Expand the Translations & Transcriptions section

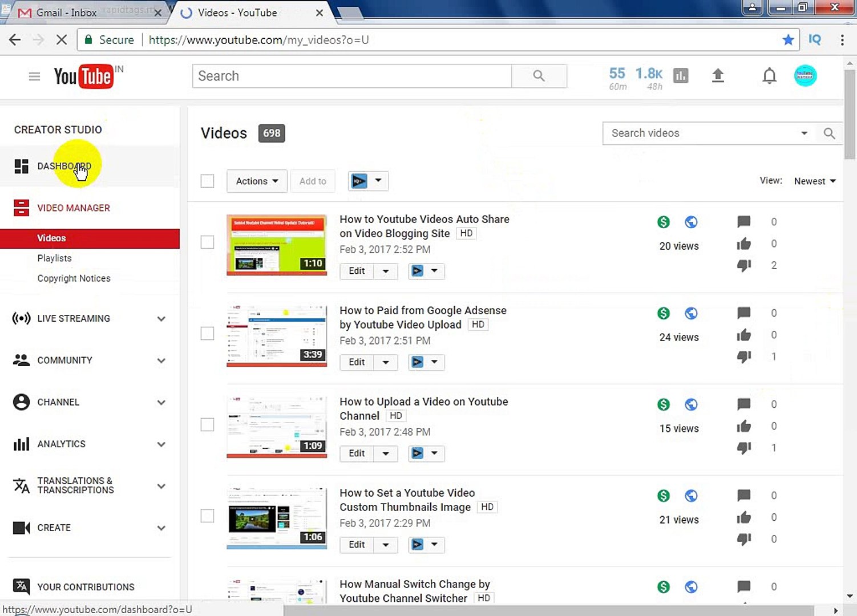(161, 486)
